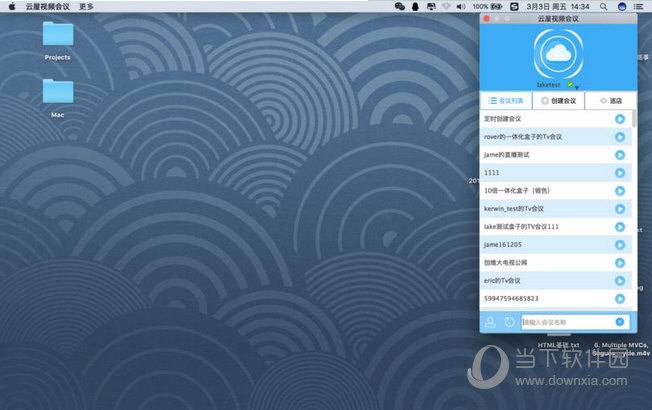The image size is (652, 410).
Task: Select the row 创维大电视公网
Action: 556,262
